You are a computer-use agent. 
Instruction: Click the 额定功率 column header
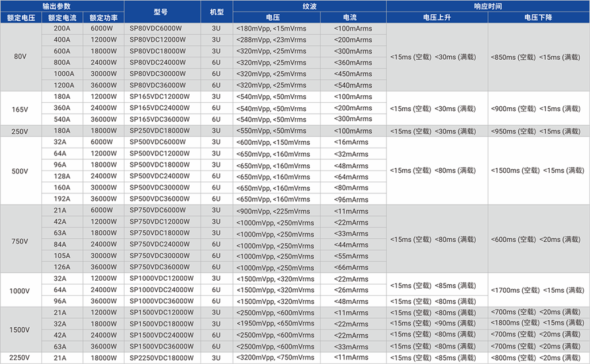coord(103,18)
